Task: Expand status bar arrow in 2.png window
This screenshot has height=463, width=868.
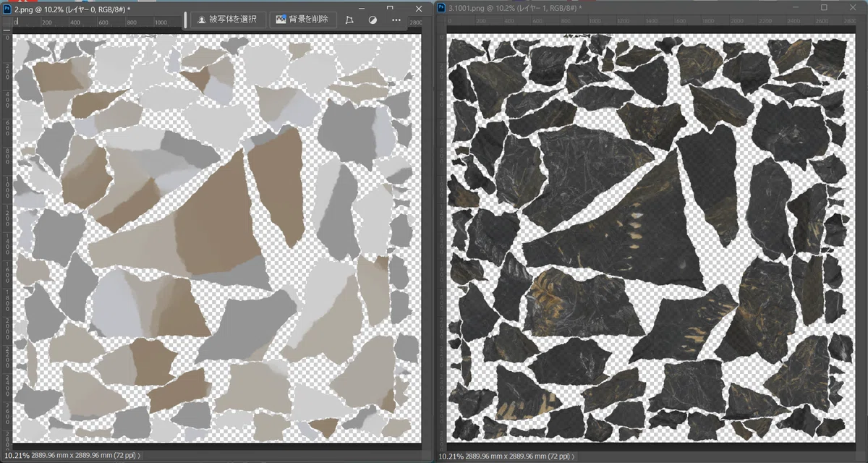Action: [139, 456]
